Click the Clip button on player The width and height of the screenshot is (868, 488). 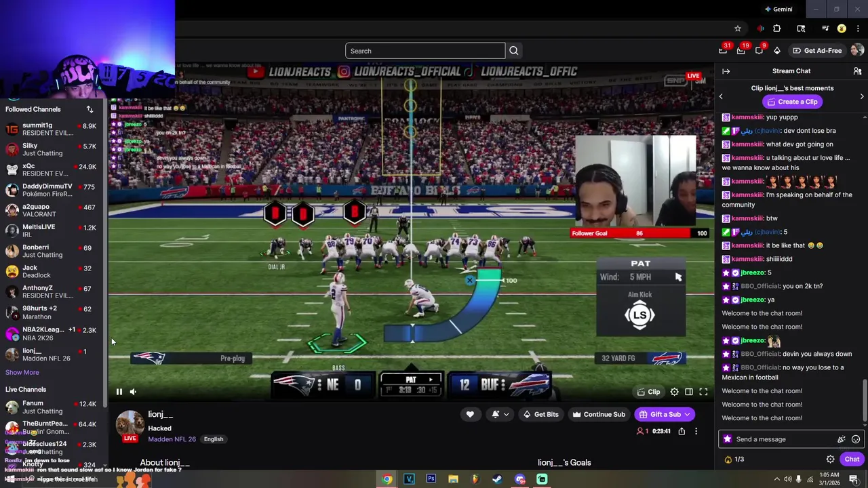648,392
